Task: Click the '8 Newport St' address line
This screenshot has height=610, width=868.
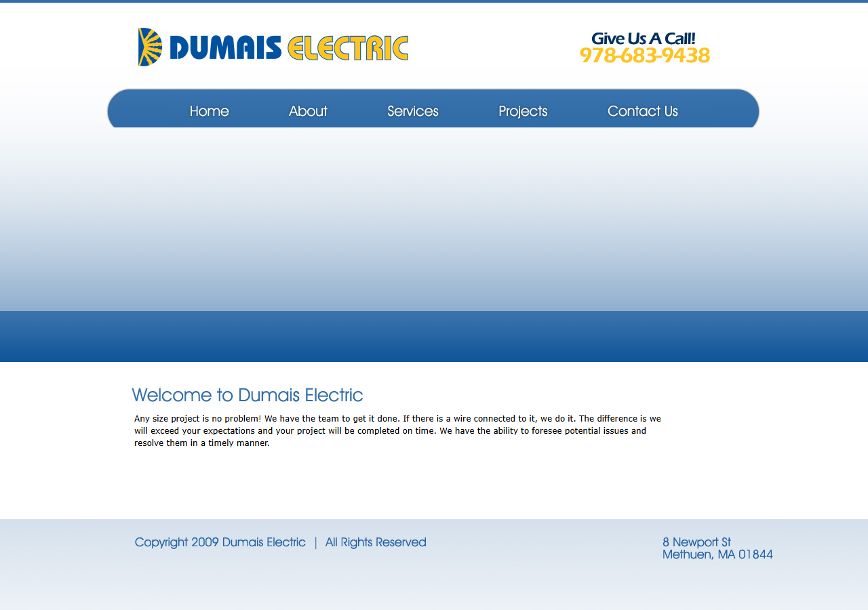Action: tap(696, 542)
